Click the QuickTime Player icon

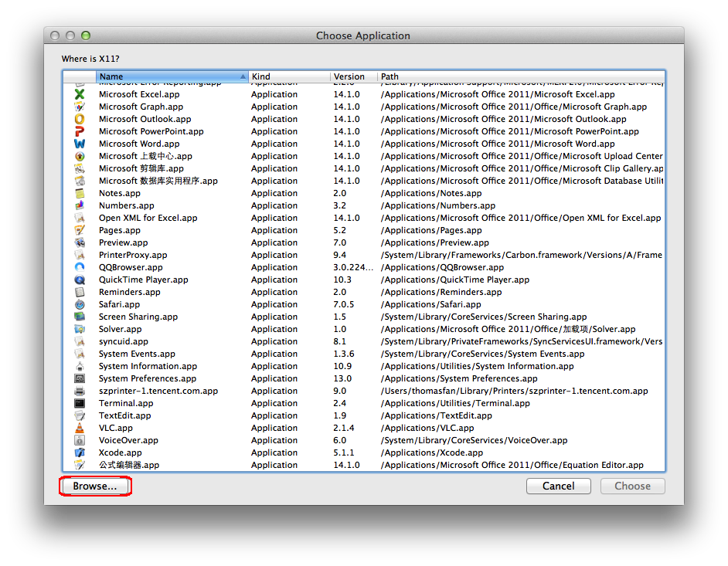point(80,280)
